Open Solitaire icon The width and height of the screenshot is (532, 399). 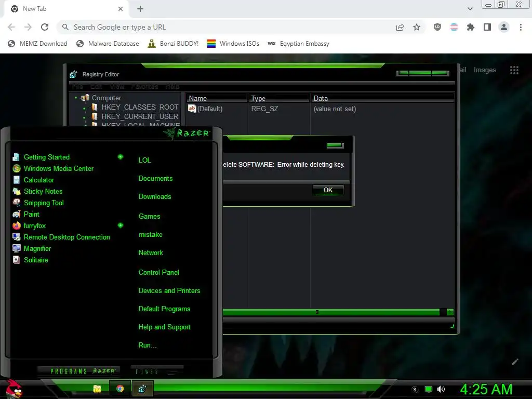[x=16, y=260]
